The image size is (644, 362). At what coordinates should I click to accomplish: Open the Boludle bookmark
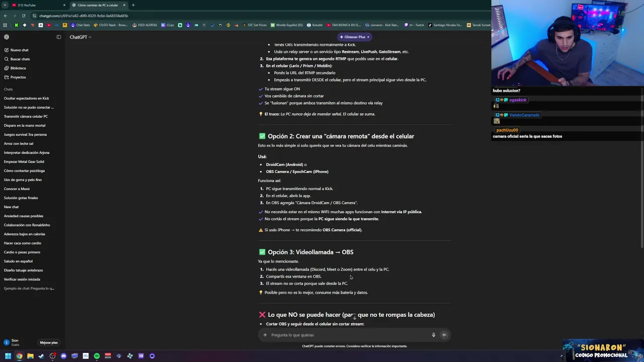pos(314,25)
